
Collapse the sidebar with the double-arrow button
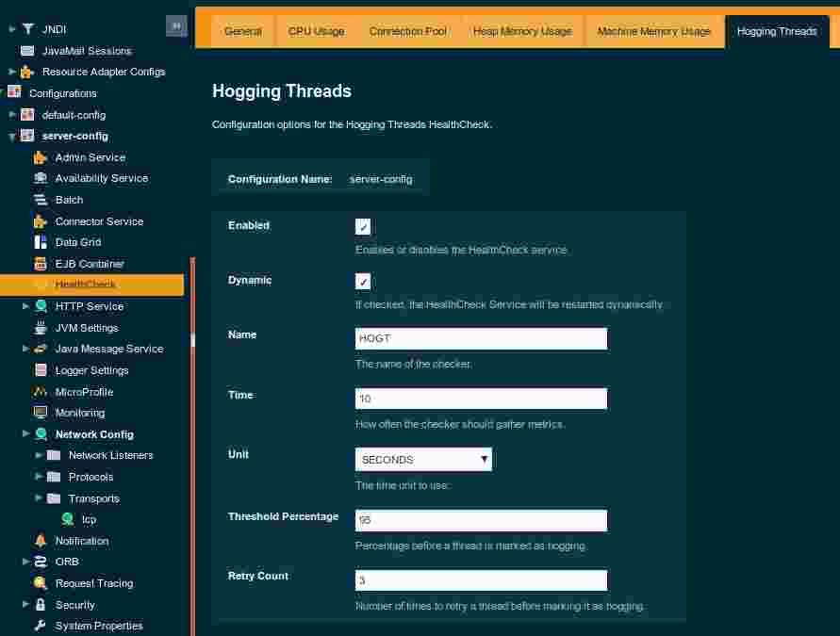[x=176, y=25]
